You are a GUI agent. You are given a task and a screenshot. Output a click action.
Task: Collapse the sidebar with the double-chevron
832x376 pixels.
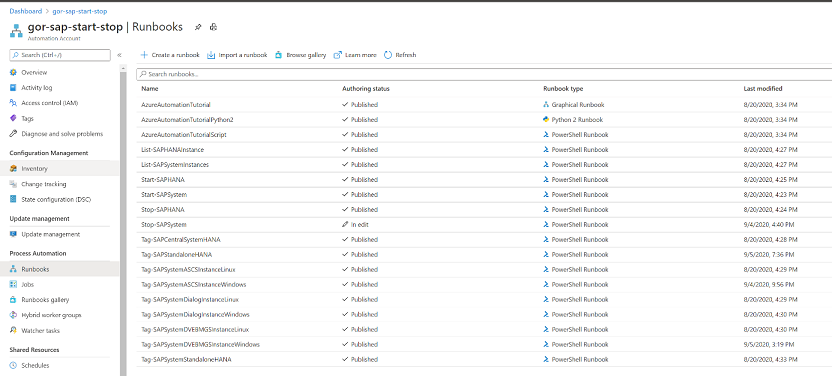119,55
